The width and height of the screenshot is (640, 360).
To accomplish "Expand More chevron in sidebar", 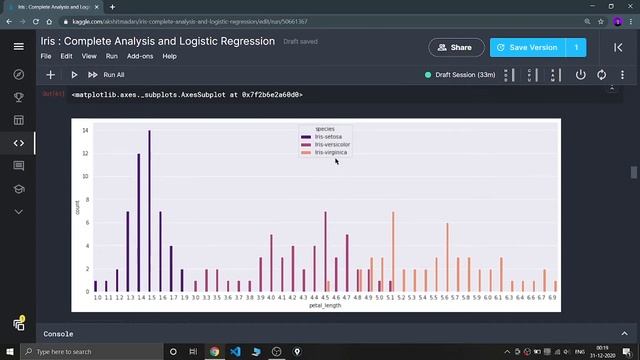I will coord(18,212).
